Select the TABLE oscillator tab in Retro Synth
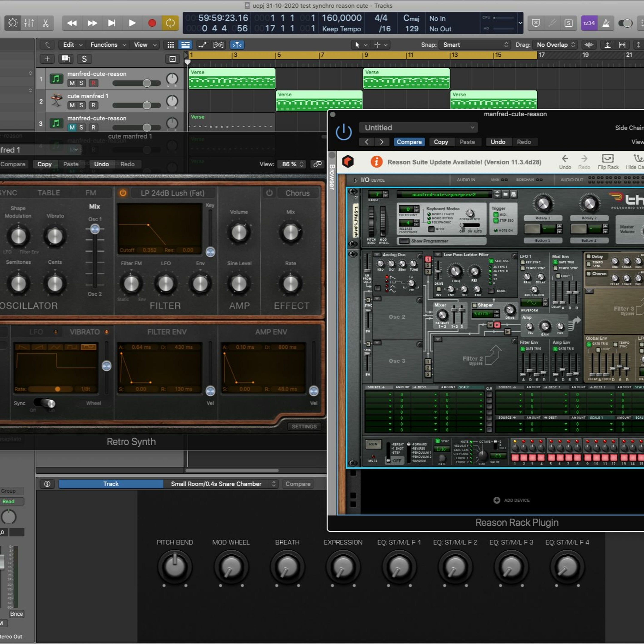Viewport: 644px width, 644px height. coord(49,193)
